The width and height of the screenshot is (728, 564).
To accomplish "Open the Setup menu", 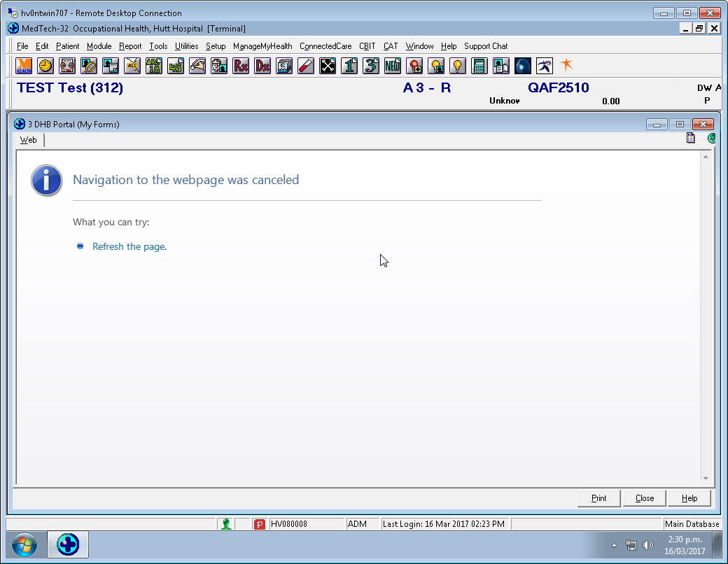I will [216, 46].
